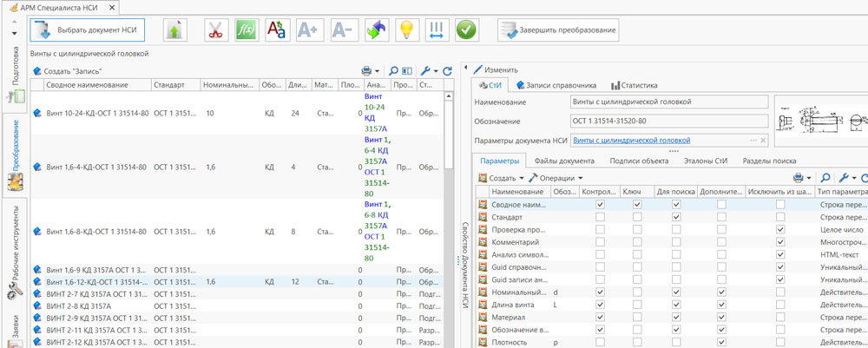Viewport: 868px width, 348px height.
Task: Open the Разделы поиска tab
Action: pos(769,161)
